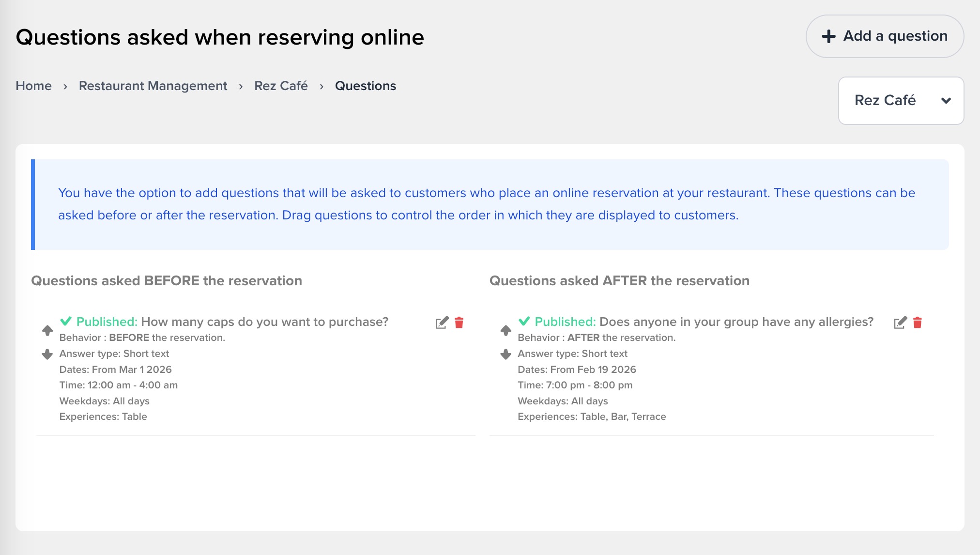Viewport: 980px width, 555px height.
Task: Go to Home breadcrumb
Action: click(x=33, y=86)
